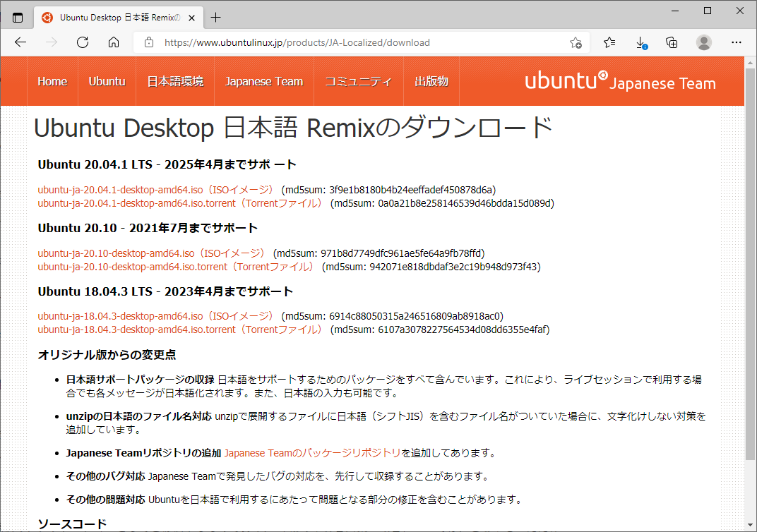The height and width of the screenshot is (532, 757).
Task: Go to the browser Home icon
Action: click(114, 42)
